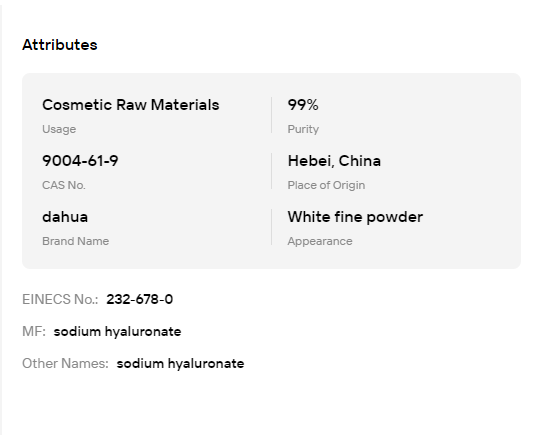Click the MF label
This screenshot has height=435, width=534.
(34, 331)
